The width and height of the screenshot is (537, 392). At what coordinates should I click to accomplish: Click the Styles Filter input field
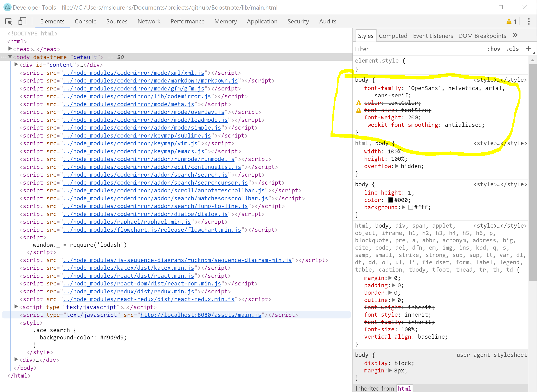click(x=419, y=49)
